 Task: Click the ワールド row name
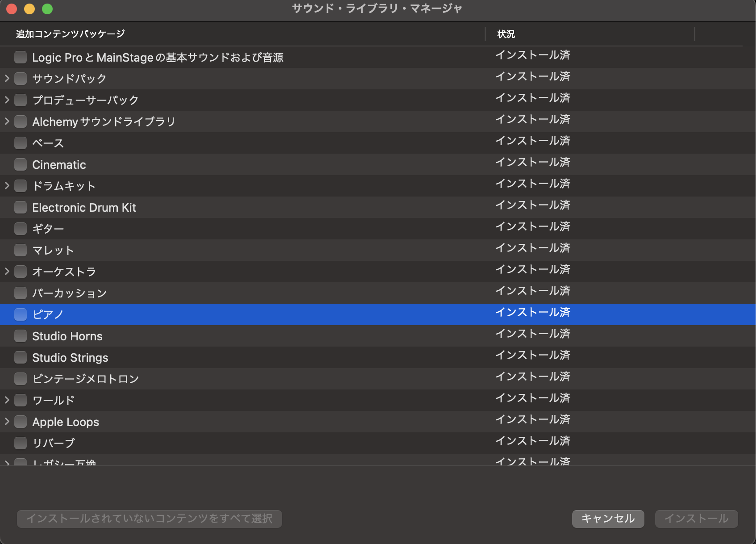click(54, 401)
